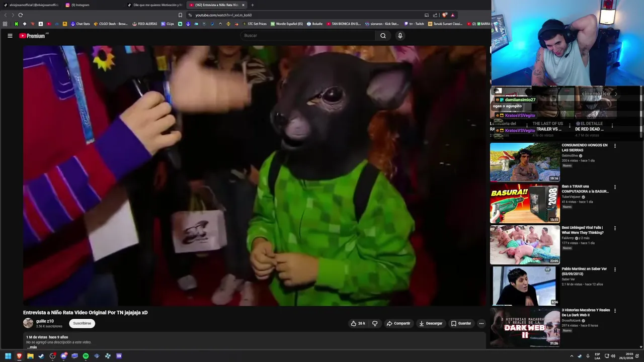
Task: Open Steam from taskbar
Action: pyautogui.click(x=41, y=356)
